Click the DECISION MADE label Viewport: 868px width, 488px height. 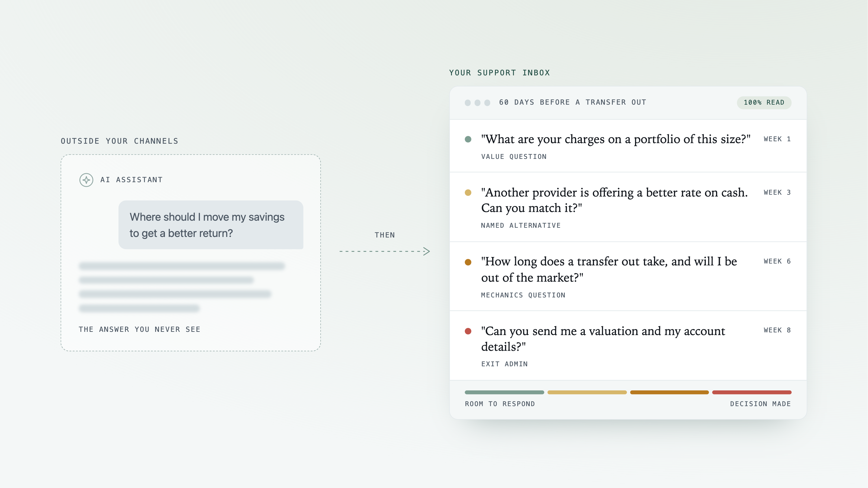pyautogui.click(x=760, y=404)
